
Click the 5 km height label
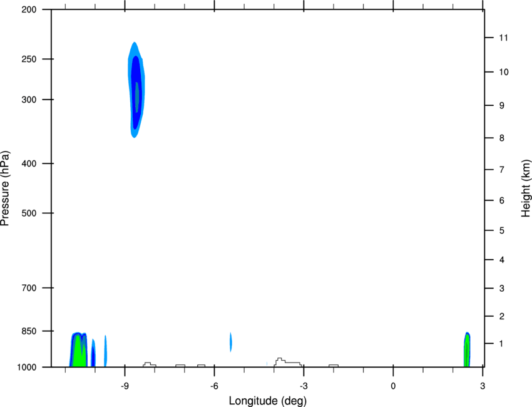(501, 231)
